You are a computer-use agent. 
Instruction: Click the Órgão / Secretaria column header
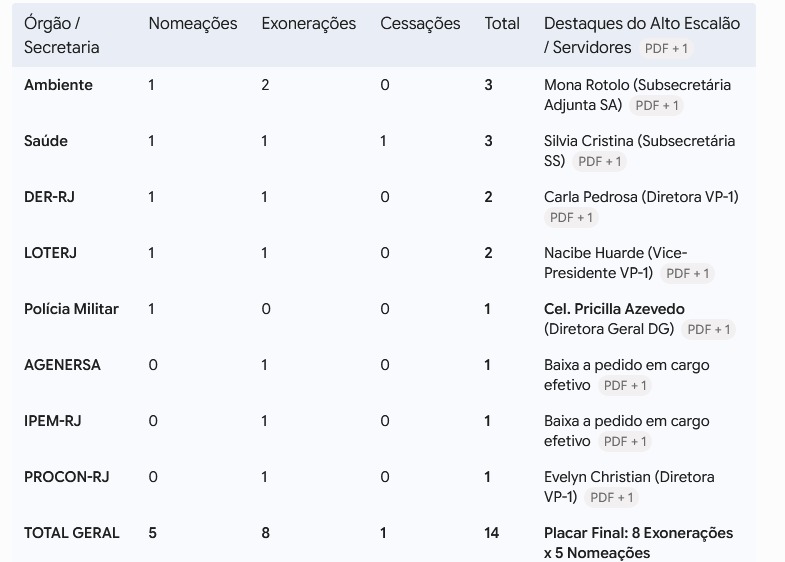tap(62, 35)
